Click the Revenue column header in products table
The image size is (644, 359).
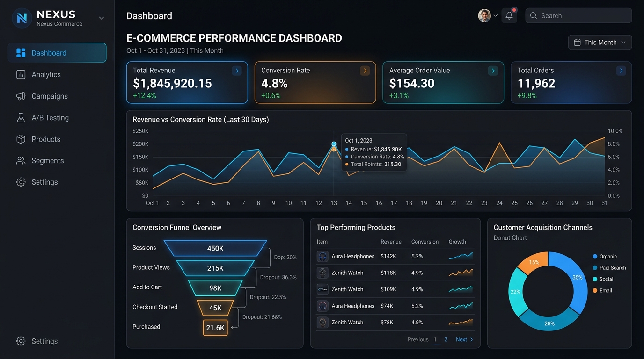click(x=391, y=242)
